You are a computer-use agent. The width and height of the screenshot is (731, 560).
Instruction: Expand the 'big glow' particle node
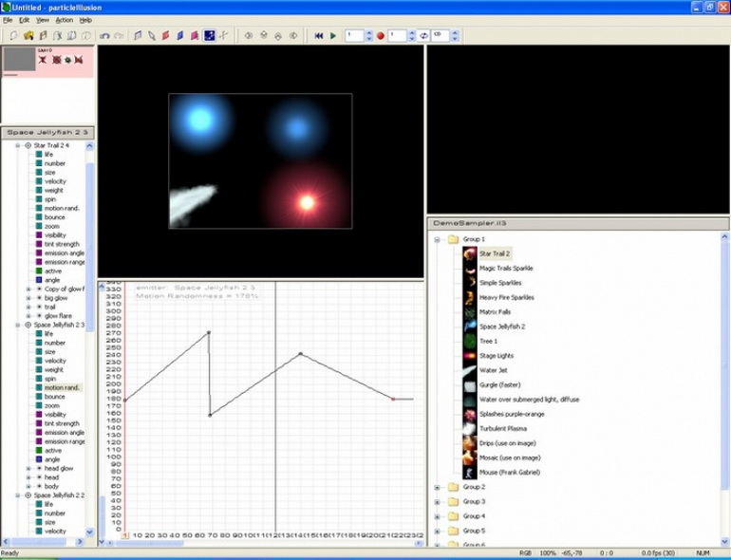click(28, 297)
